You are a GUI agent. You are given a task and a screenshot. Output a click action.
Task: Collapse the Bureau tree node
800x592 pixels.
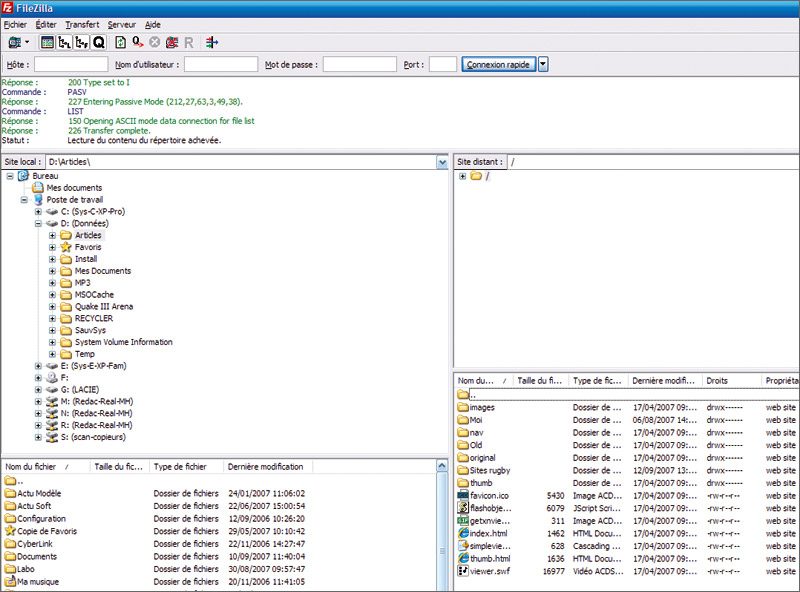click(10, 176)
